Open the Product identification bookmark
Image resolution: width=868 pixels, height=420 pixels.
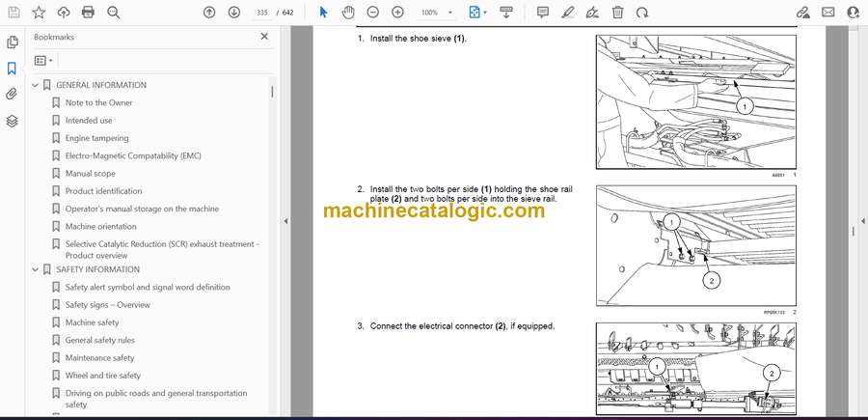103,191
